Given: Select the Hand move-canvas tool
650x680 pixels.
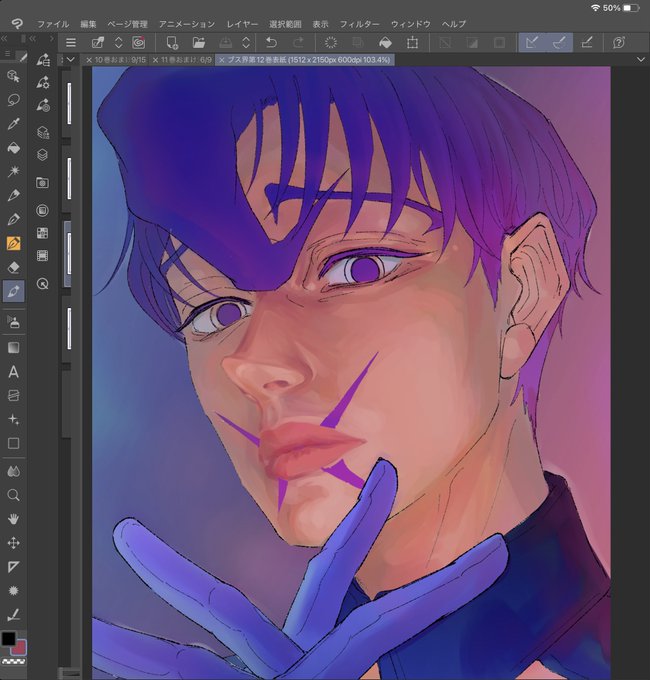Looking at the screenshot, I should tap(13, 519).
